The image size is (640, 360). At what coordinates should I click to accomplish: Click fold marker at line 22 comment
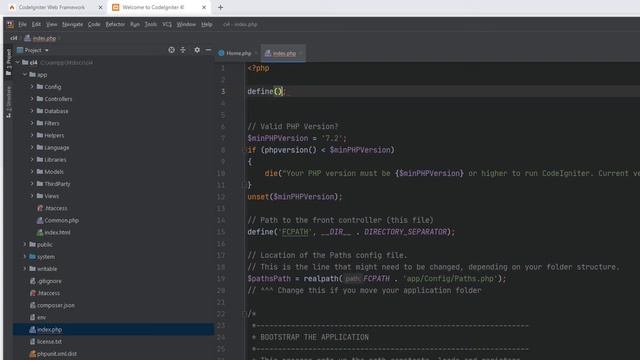point(245,314)
